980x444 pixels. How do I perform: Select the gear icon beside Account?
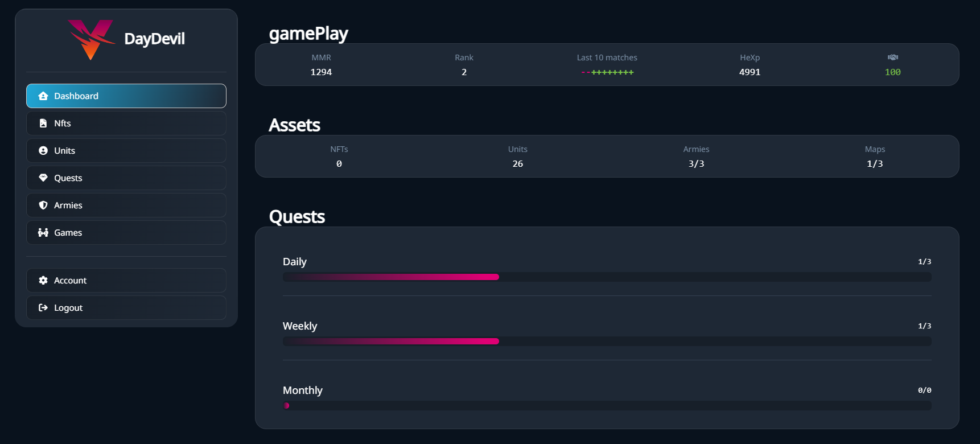pyautogui.click(x=43, y=280)
